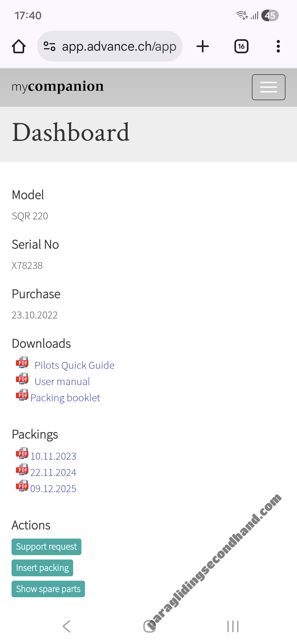Open the 22.11.2024 packing record
This screenshot has width=297, height=644.
coord(53,473)
